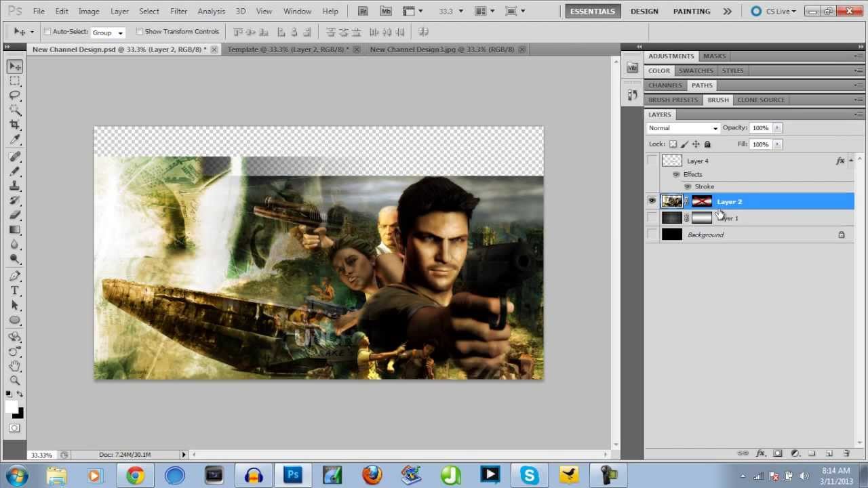Create a new fill or adjustment layer
This screenshot has height=488, width=868.
coord(795,453)
